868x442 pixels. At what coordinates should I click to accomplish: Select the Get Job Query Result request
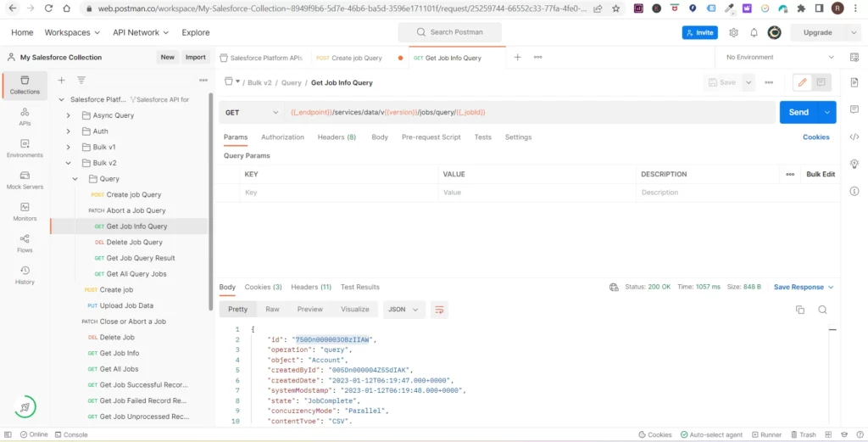(141, 258)
